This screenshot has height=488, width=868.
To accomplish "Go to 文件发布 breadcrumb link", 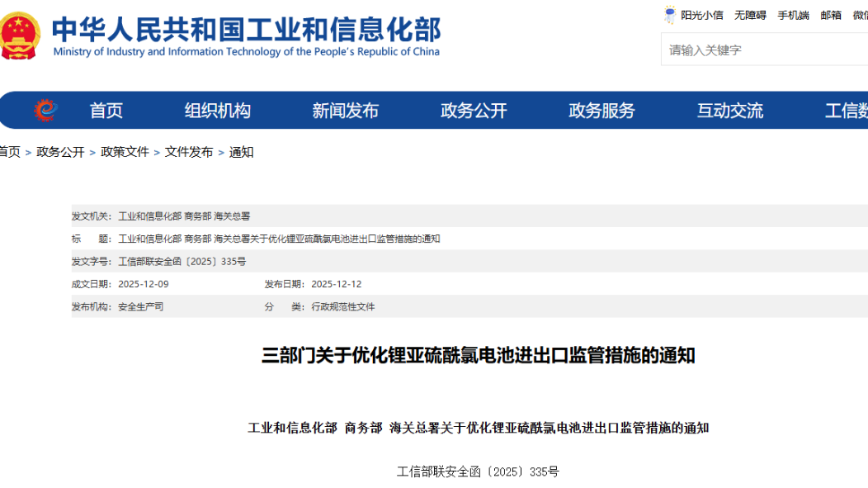I will [x=189, y=152].
